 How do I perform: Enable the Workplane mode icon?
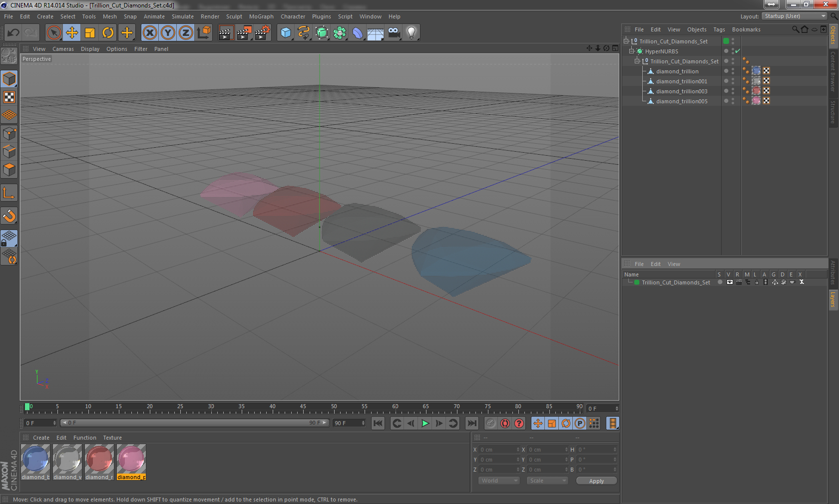point(9,115)
